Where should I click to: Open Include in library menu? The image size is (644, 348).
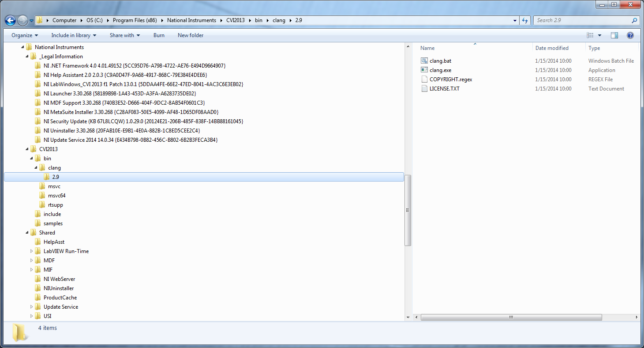click(x=74, y=35)
